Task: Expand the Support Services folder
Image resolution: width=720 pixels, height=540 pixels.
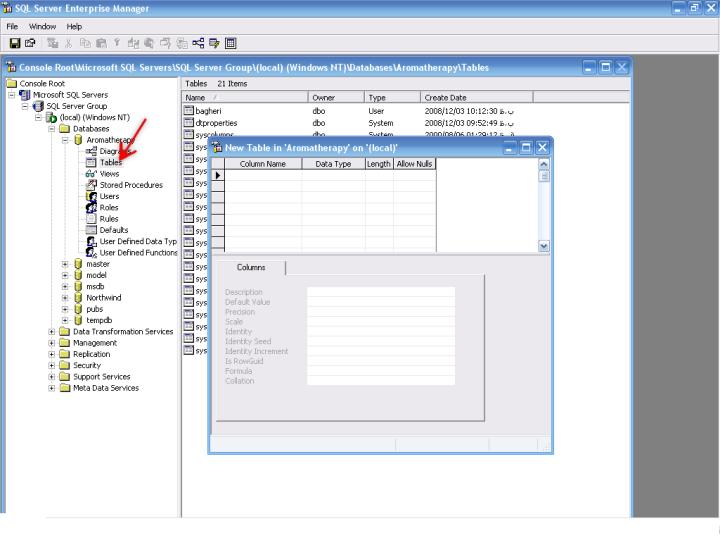Action: [x=52, y=377]
